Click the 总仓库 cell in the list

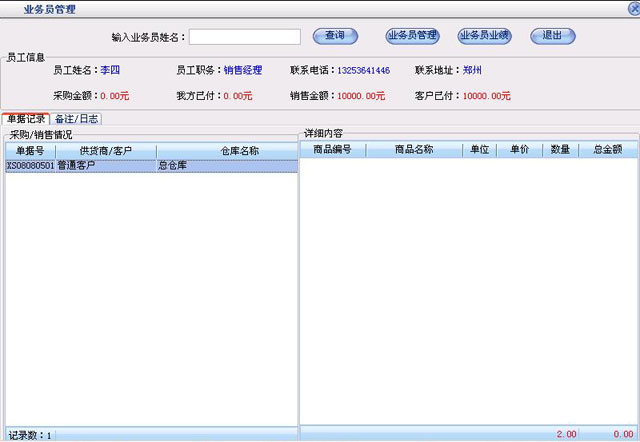click(174, 166)
